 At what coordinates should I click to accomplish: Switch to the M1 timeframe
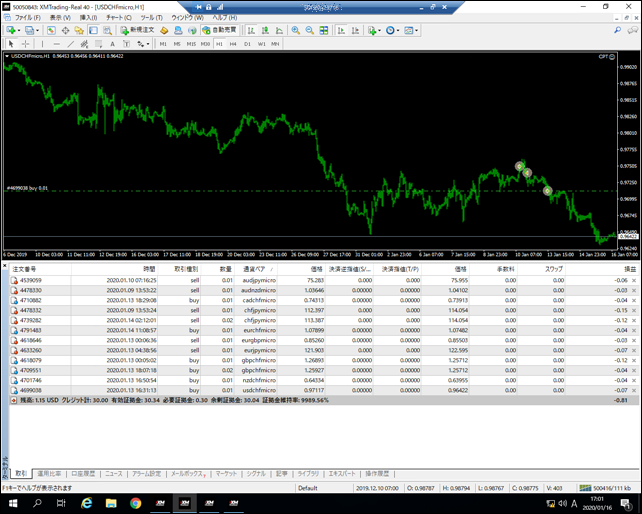click(163, 44)
